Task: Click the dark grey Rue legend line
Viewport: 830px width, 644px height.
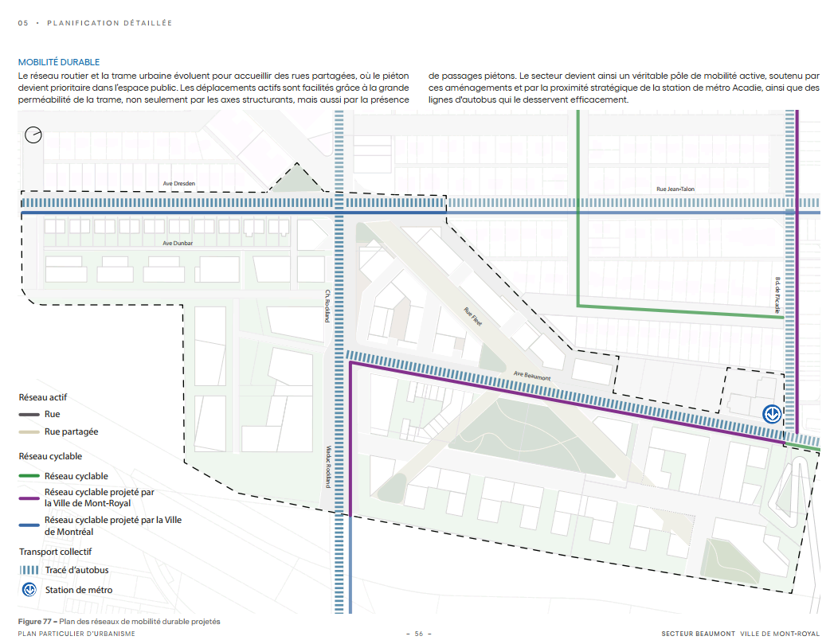Action: pos(29,414)
